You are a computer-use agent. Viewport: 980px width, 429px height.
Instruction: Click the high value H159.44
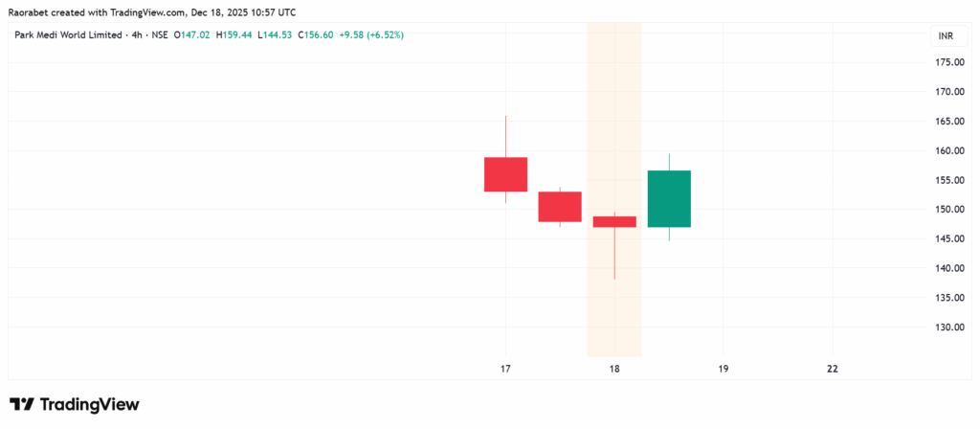pos(234,35)
